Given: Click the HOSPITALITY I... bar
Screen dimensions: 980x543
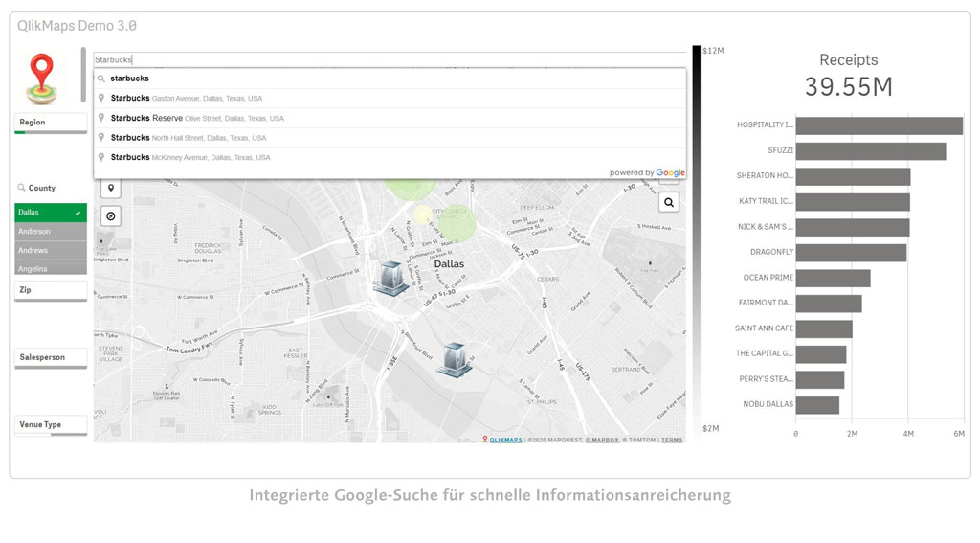Looking at the screenshot, I should click(879, 125).
